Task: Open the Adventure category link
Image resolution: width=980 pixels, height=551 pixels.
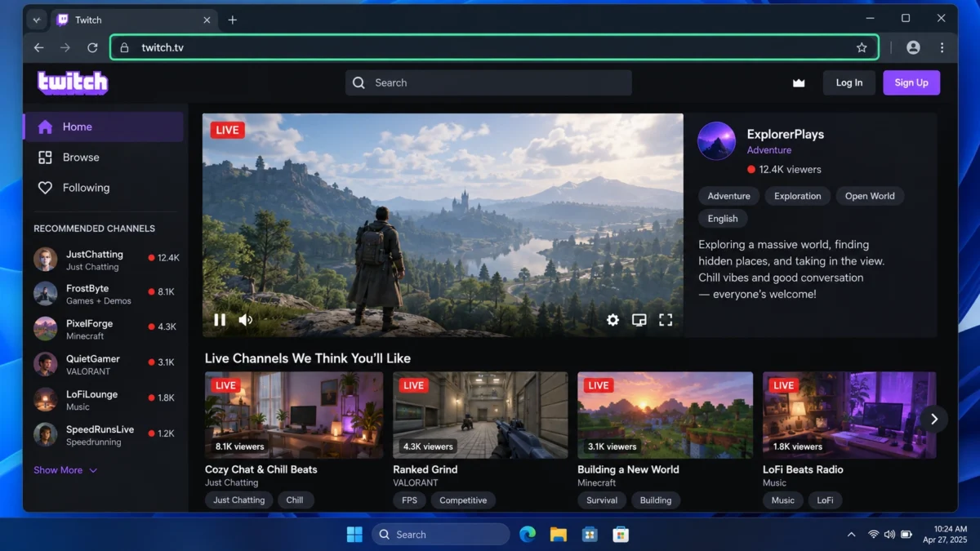Action: 769,150
